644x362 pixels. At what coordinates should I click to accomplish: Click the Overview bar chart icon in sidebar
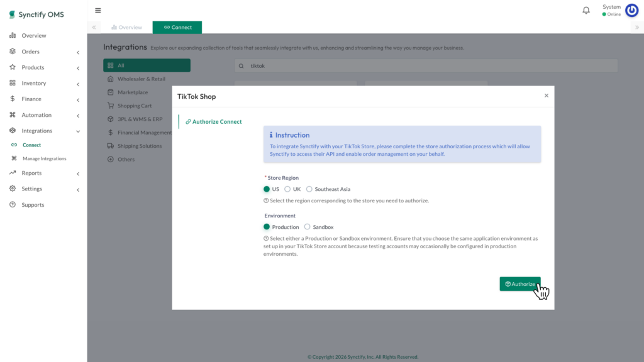13,35
